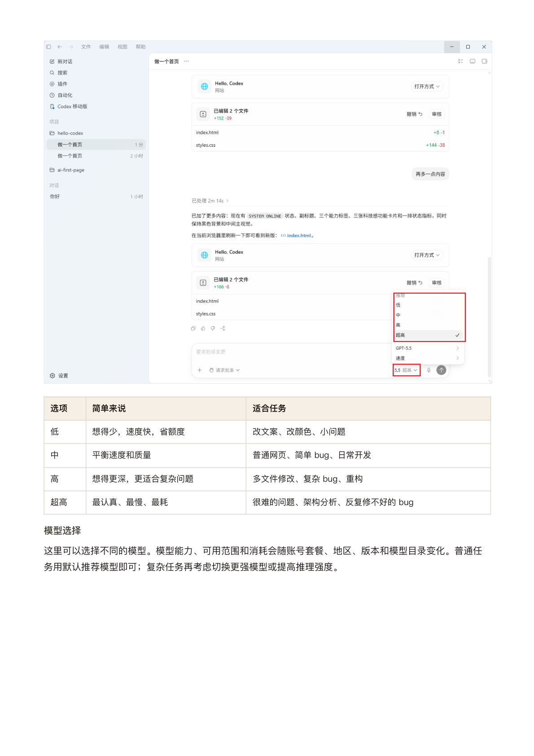Open the 请求批准 approval dropdown
Viewport: 534px width, 756px height.
224,370
